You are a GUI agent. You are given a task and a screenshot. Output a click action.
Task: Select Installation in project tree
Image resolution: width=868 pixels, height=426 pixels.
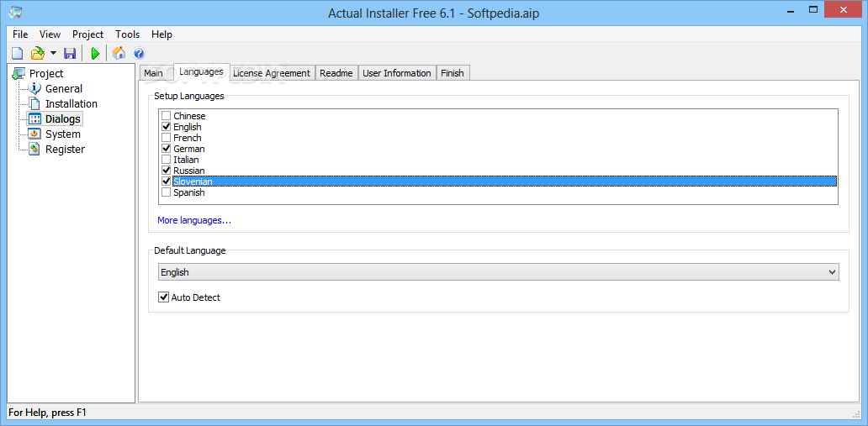tap(71, 103)
